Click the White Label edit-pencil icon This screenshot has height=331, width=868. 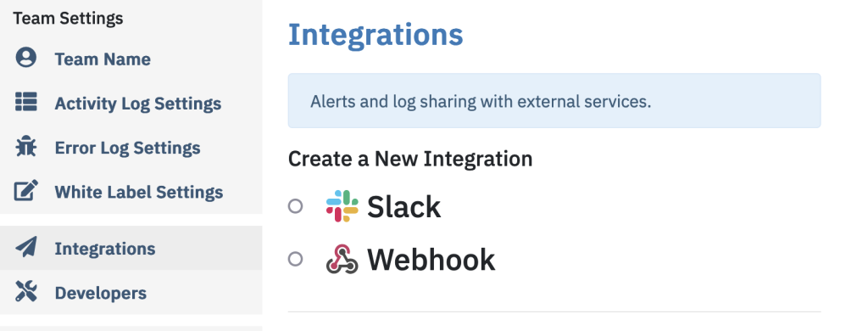coord(26,191)
